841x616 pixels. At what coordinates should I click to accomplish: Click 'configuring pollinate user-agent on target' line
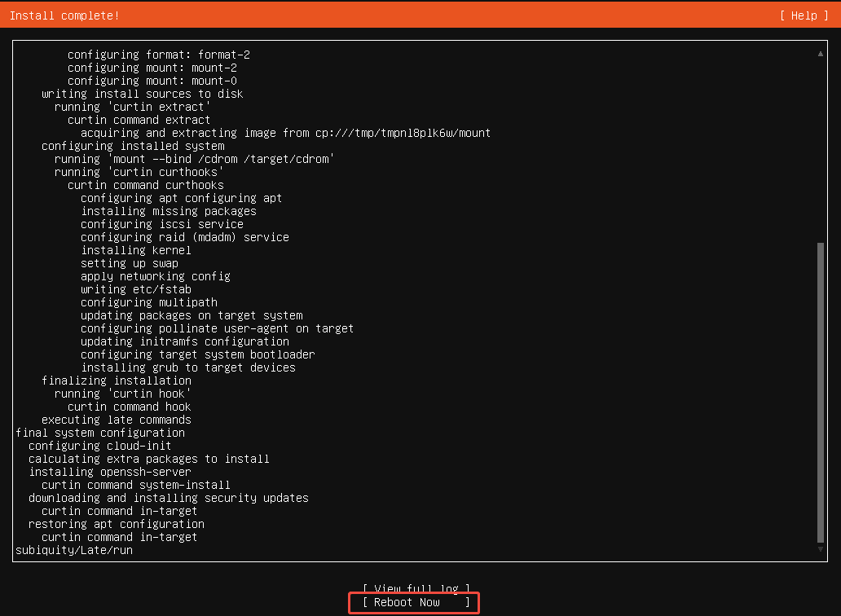pyautogui.click(x=218, y=328)
